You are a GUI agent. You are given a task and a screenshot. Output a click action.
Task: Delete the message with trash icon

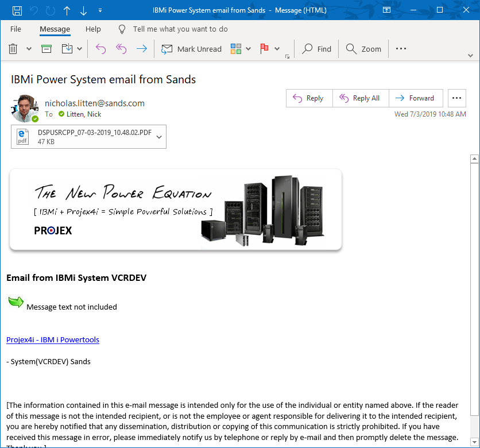tap(13, 49)
